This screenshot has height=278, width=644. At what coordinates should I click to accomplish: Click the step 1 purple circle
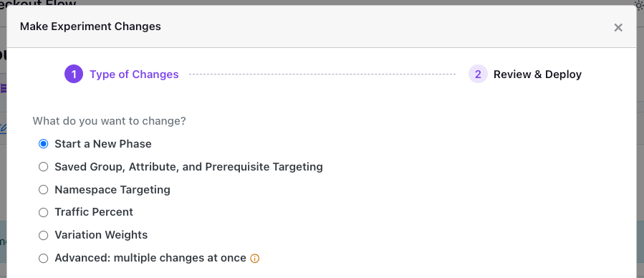[x=74, y=75]
